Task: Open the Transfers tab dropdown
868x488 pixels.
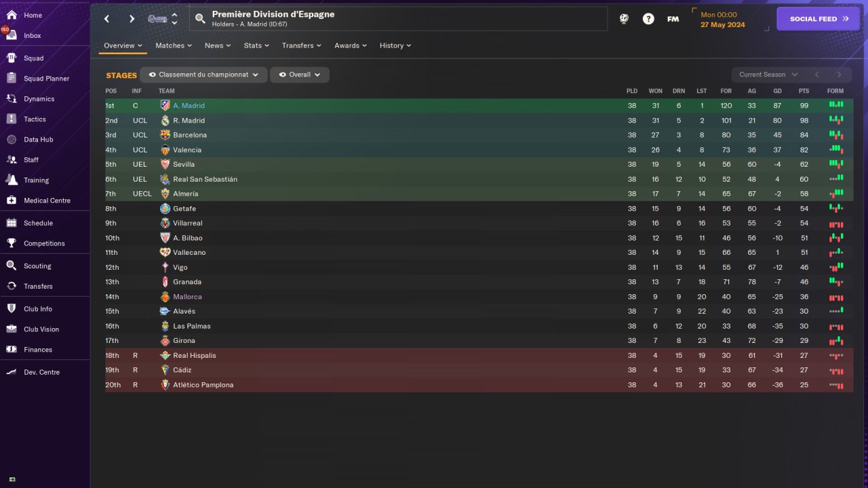Action: (302, 45)
